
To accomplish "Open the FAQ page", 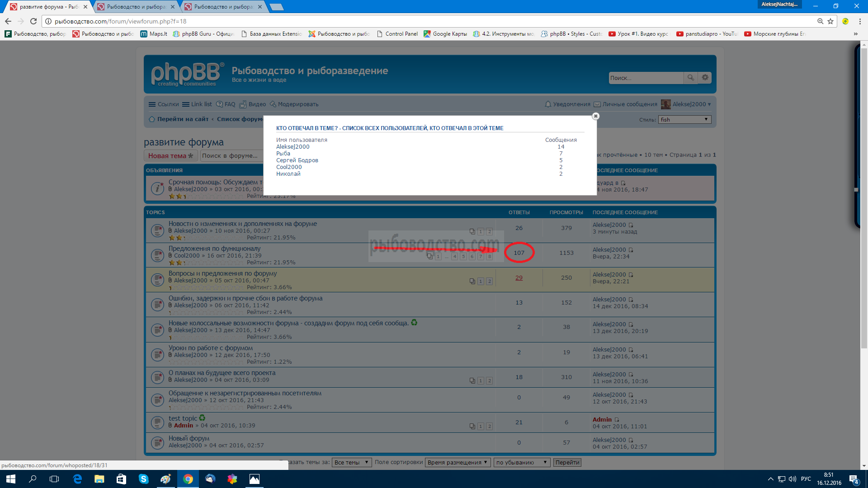I will [226, 104].
